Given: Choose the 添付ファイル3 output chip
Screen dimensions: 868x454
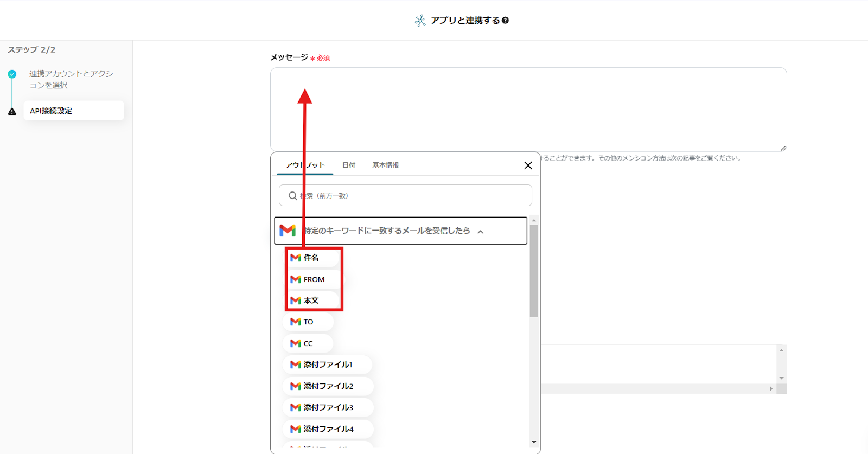Looking at the screenshot, I should pos(328,407).
